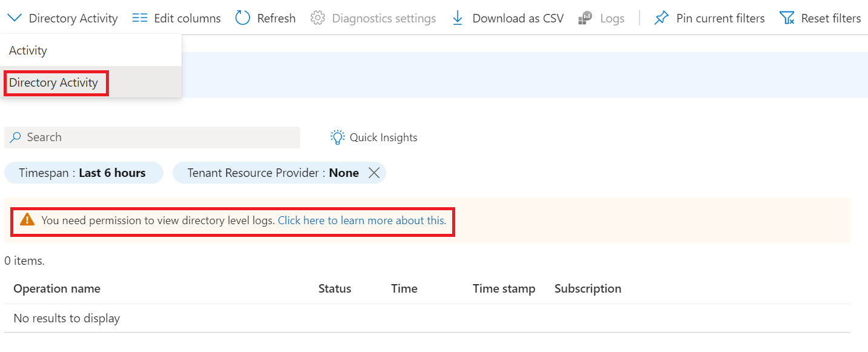Sort by Time stamp column header
This screenshot has height=352, width=868.
504,288
